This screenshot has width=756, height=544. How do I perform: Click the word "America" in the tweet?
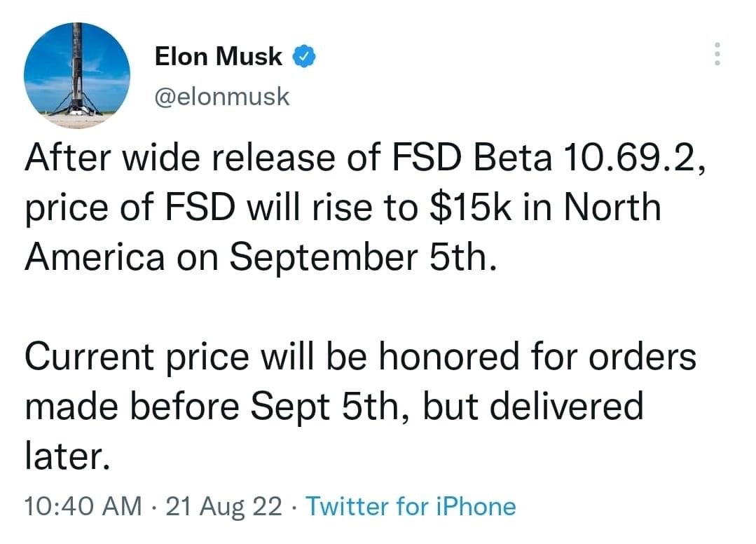(x=95, y=257)
